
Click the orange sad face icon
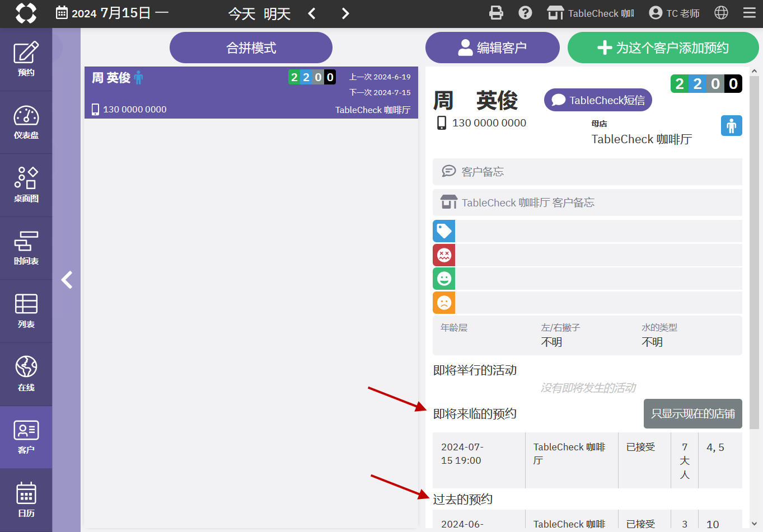coord(444,303)
